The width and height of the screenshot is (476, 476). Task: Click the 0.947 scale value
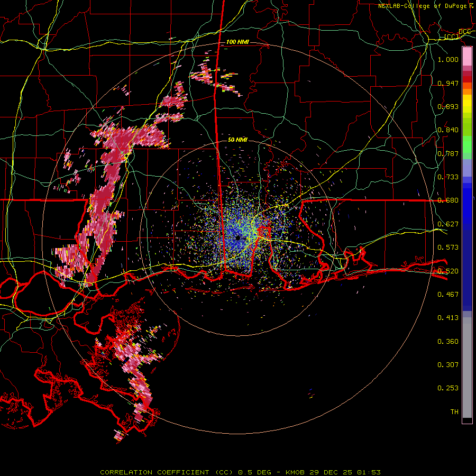pyautogui.click(x=448, y=83)
